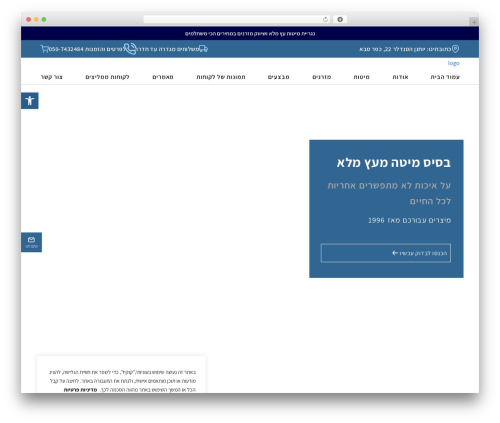The height and width of the screenshot is (423, 500).
Task: Click the phone number 050-7432484
Action: (66, 49)
